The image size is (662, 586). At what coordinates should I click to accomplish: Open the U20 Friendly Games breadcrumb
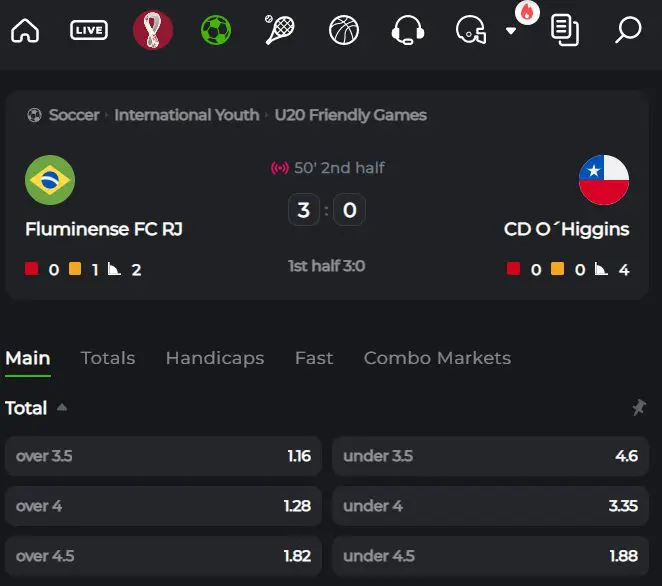[350, 115]
